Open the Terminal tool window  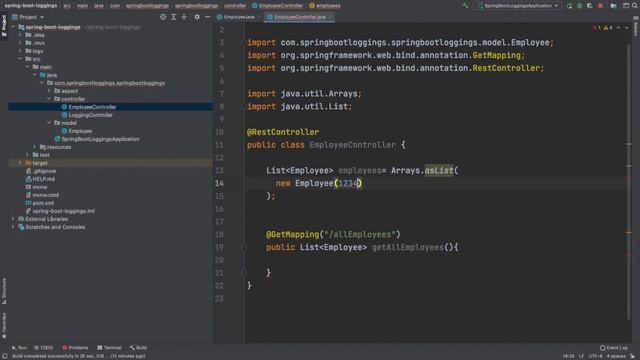109,348
